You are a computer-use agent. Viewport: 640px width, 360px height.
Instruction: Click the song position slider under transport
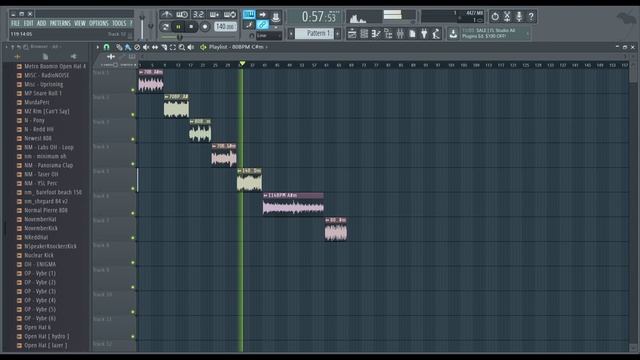tap(199, 38)
